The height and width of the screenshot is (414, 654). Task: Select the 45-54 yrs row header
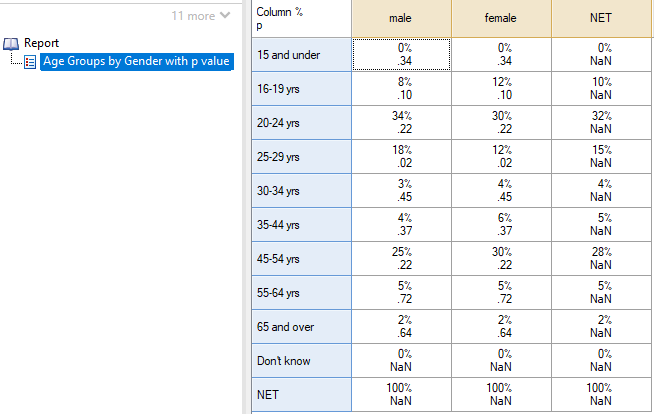302,259
